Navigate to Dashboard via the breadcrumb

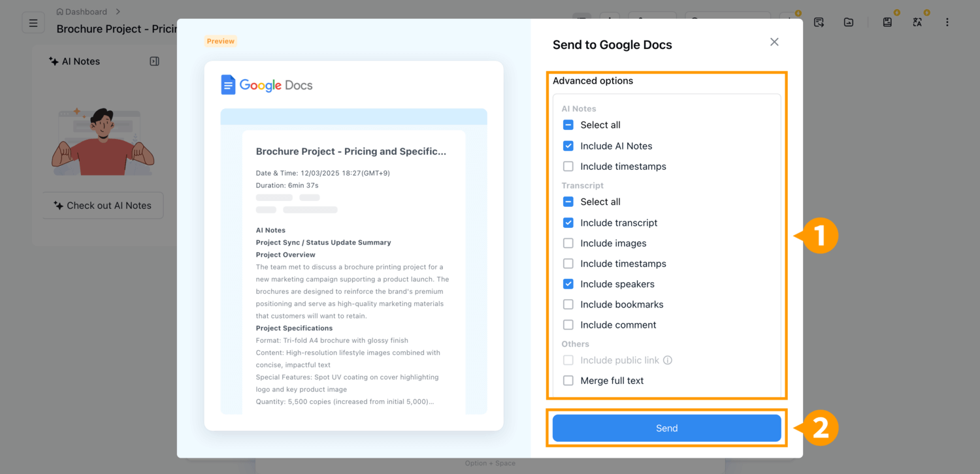(x=86, y=11)
